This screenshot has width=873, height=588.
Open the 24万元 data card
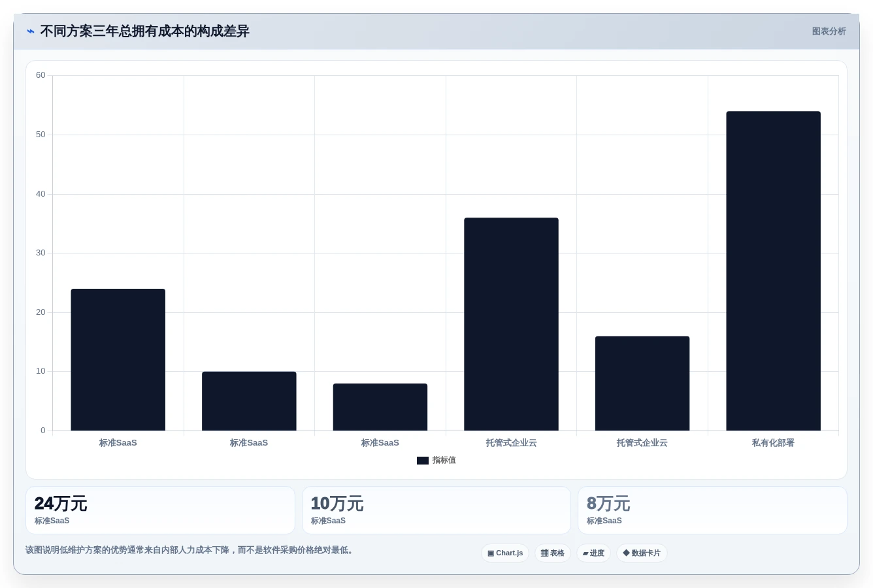point(160,510)
